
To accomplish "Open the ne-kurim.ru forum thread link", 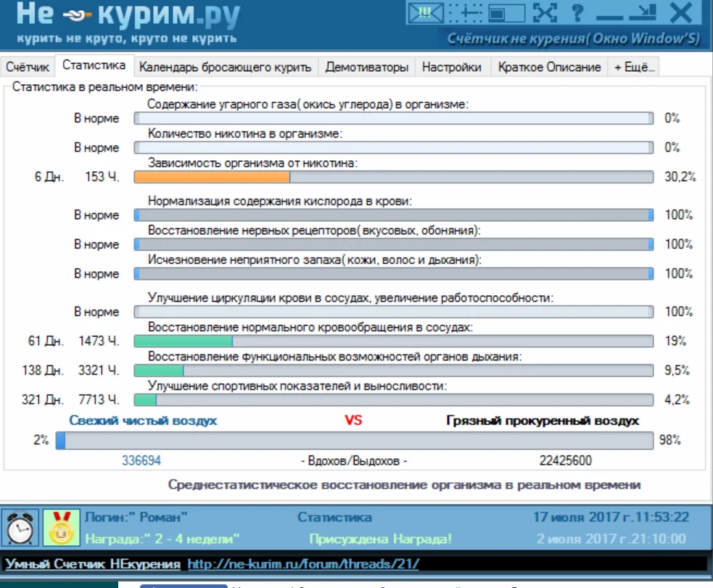I will click(x=302, y=563).
